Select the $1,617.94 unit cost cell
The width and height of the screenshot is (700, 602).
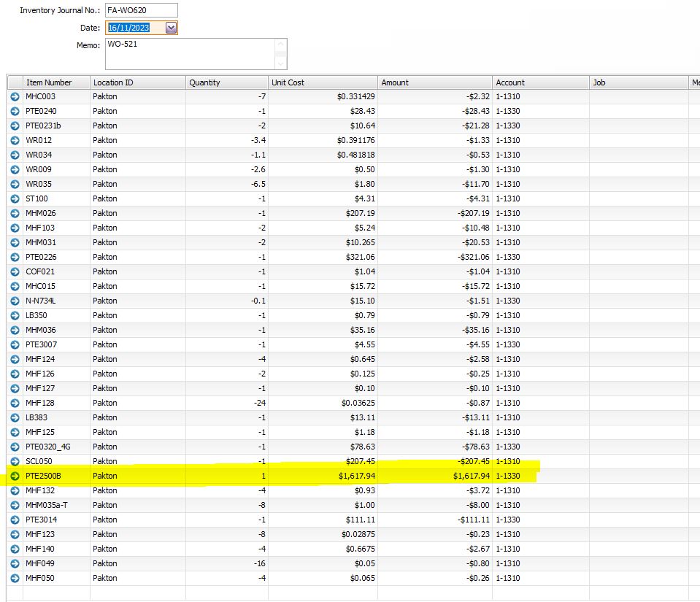323,476
